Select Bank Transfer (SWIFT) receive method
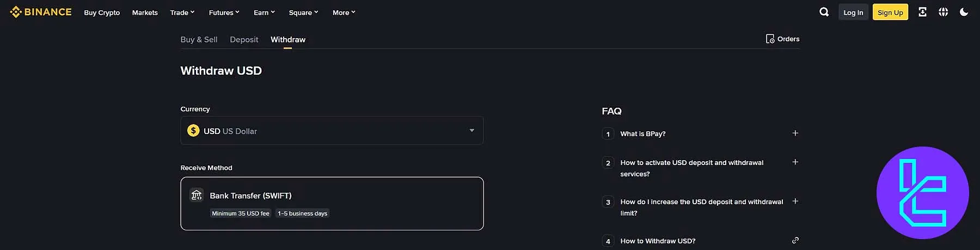 [x=332, y=203]
